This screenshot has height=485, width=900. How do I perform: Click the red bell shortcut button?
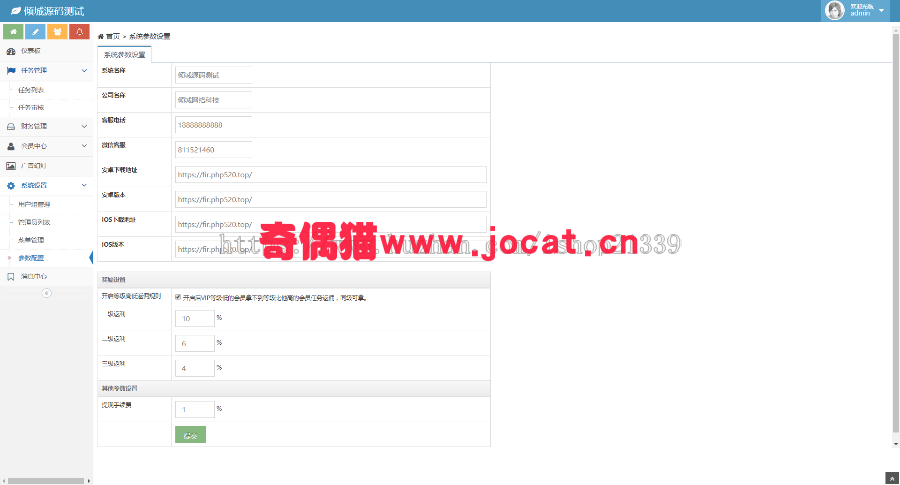[79, 32]
